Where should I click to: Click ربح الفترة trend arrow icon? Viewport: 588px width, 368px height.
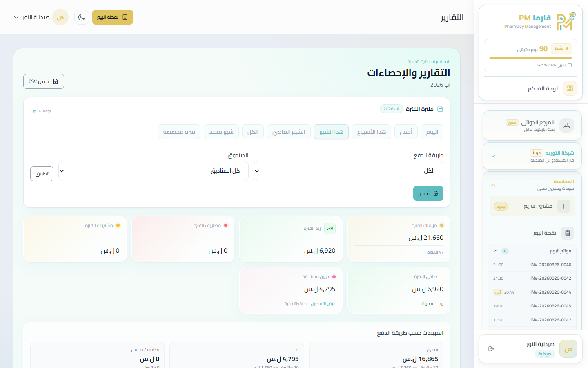(x=330, y=229)
